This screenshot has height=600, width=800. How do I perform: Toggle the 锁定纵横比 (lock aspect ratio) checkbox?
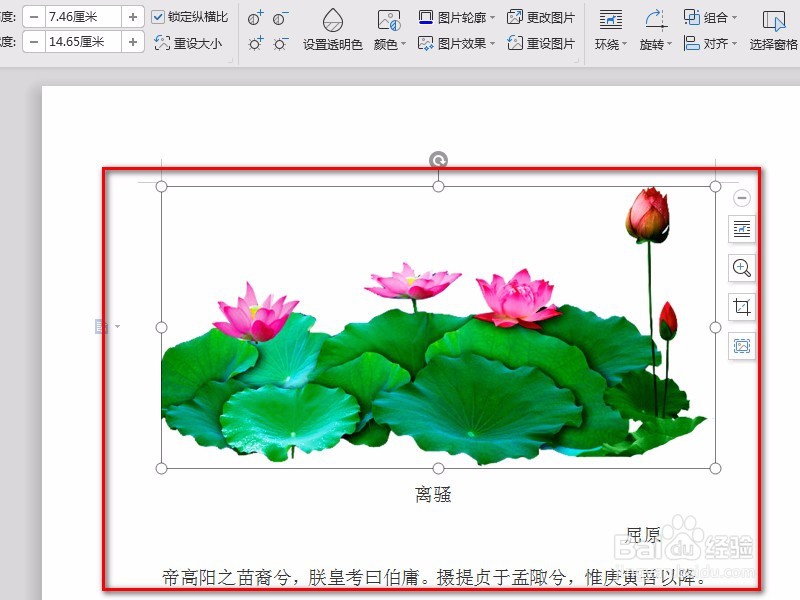157,16
